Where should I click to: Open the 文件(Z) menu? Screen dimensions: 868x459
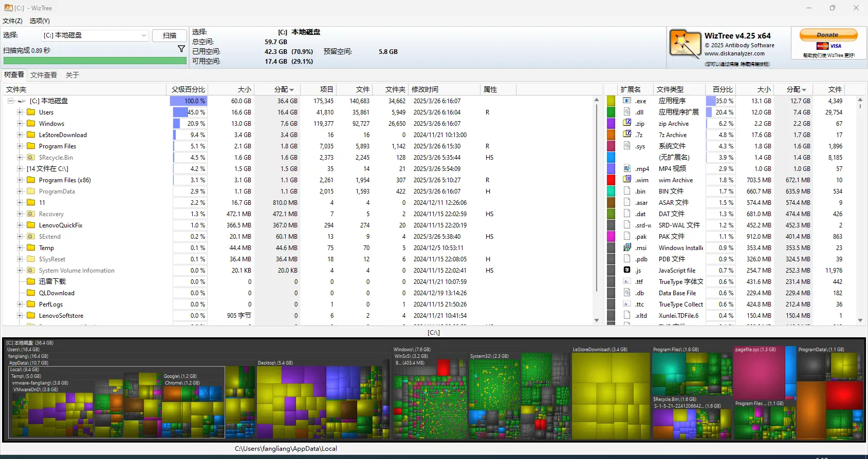(x=12, y=21)
